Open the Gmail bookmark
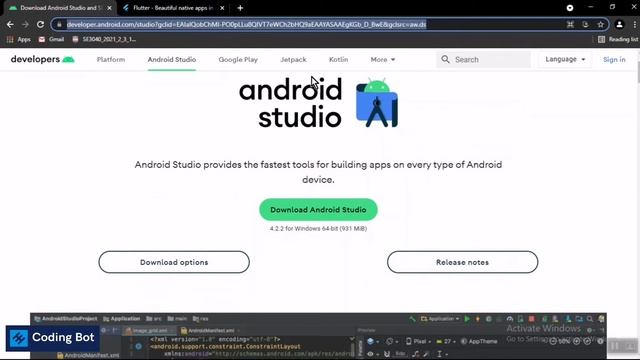Screen dimensions: 640x360 [x=51, y=39]
